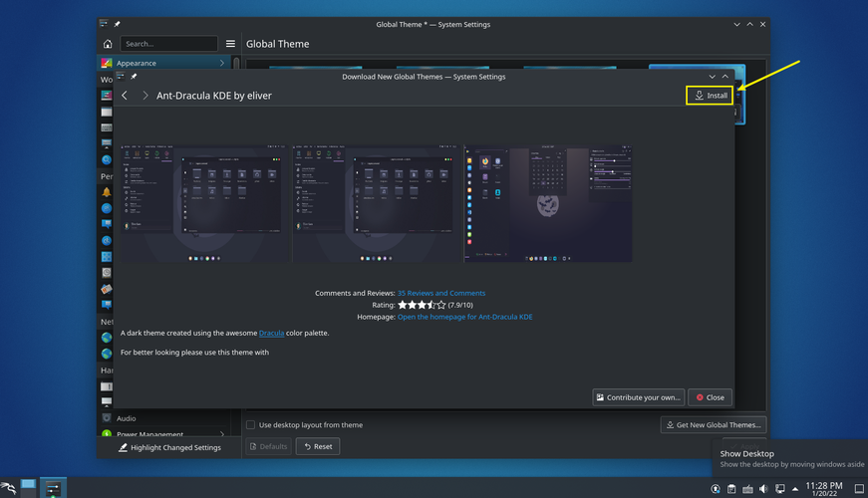
Task: Select the Window Management icon in the sidebar
Action: pos(107,112)
